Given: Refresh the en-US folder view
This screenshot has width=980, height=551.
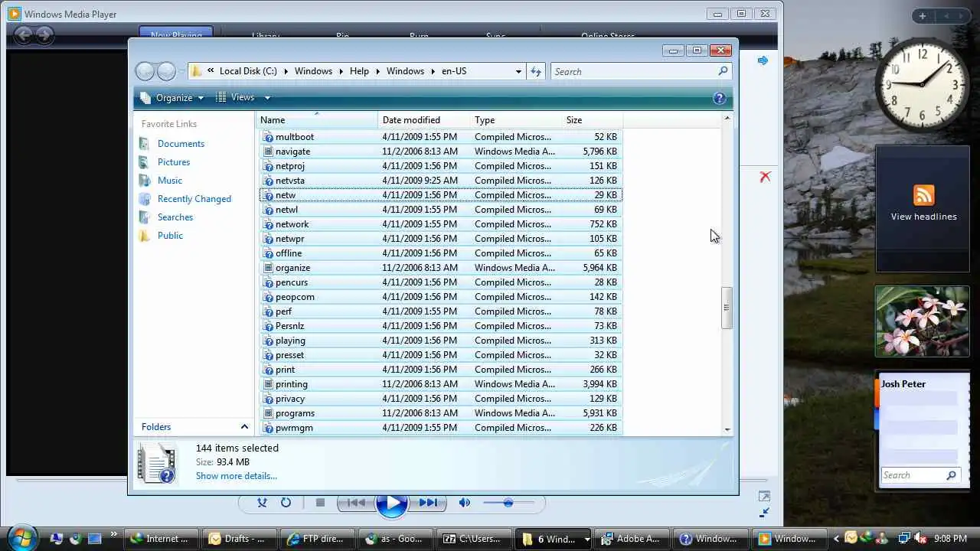Looking at the screenshot, I should point(535,71).
